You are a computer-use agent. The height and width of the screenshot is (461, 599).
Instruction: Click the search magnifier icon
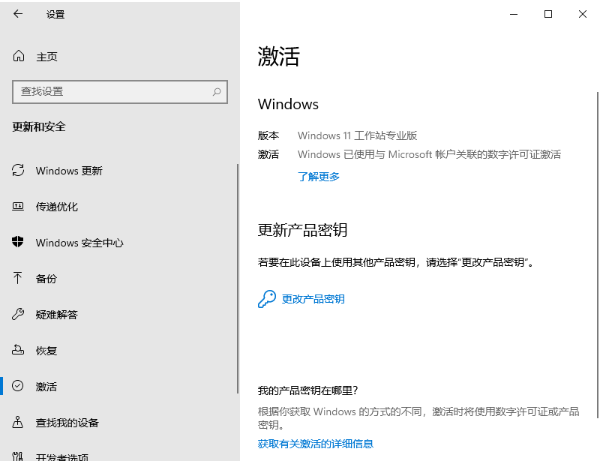click(x=217, y=92)
